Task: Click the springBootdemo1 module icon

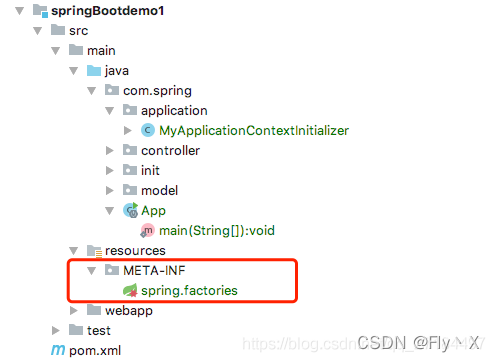Action: 40,11
